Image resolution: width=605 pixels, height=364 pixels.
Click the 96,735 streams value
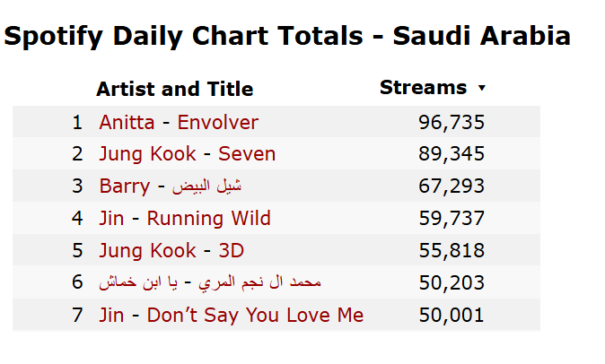click(x=452, y=123)
